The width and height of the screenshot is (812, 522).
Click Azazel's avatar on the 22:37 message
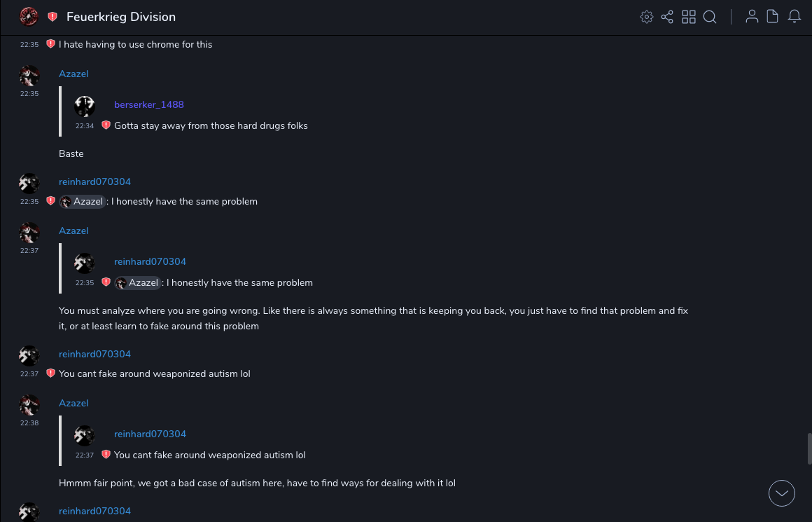pos(29,233)
